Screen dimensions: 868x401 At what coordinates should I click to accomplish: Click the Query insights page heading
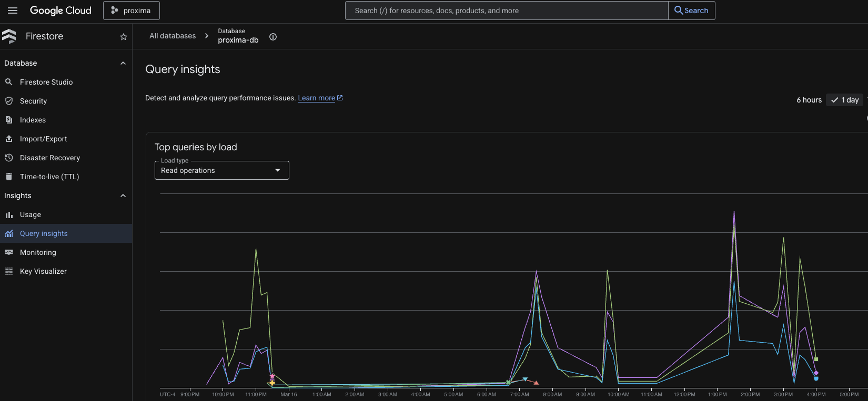point(183,69)
